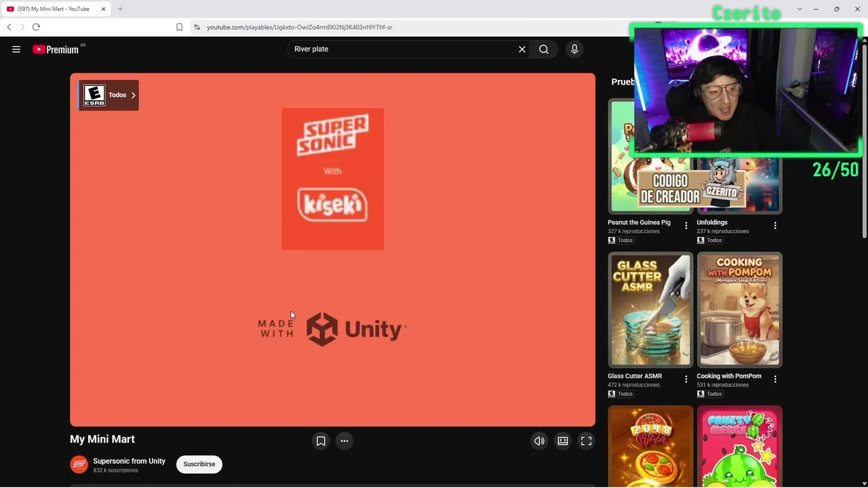The width and height of the screenshot is (868, 488).
Task: Go back in the browser
Action: click(x=9, y=27)
